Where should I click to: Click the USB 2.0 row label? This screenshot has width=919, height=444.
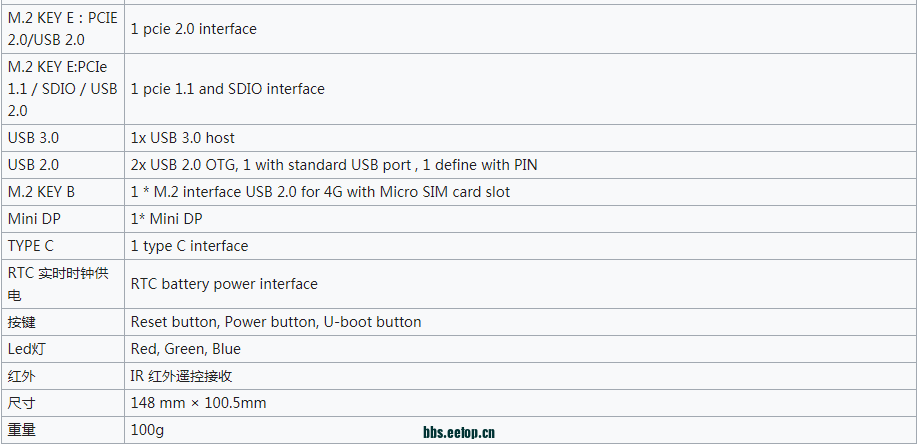pos(33,165)
